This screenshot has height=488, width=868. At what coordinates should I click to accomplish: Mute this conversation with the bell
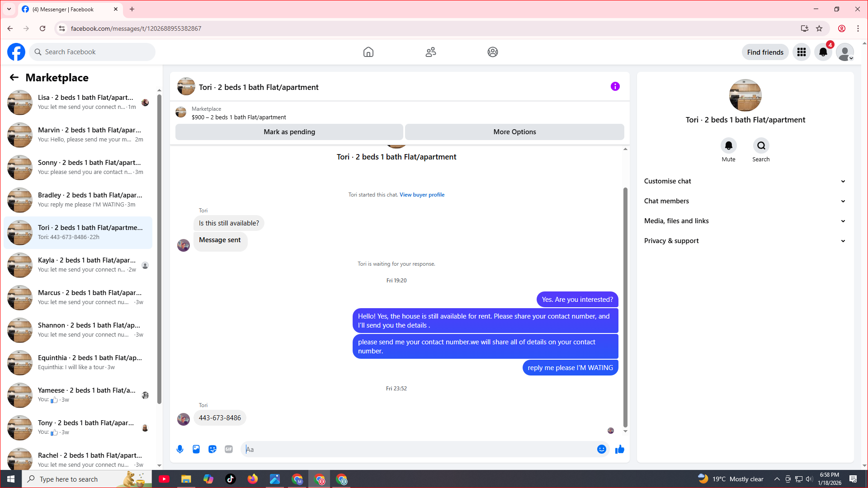[x=728, y=146]
